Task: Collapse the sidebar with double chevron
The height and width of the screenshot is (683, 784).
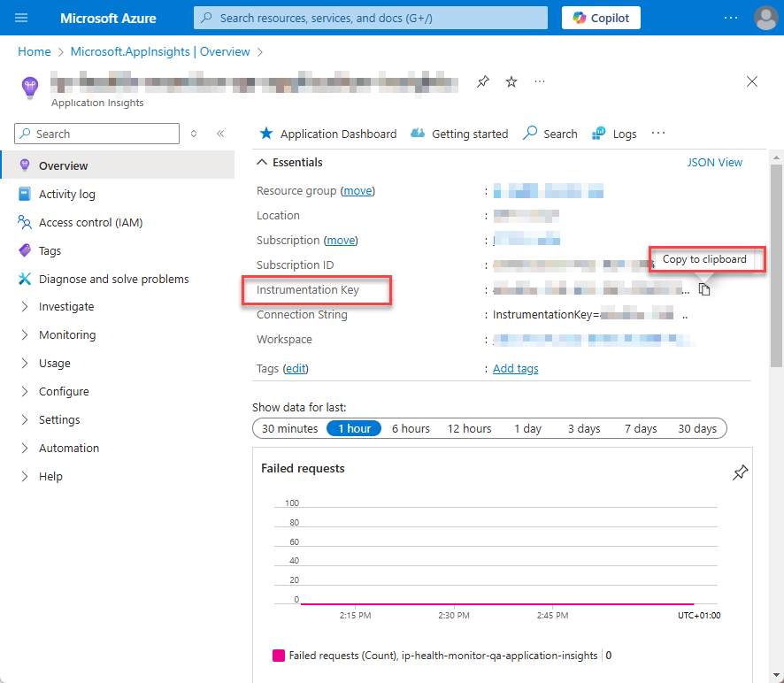Action: pyautogui.click(x=220, y=134)
